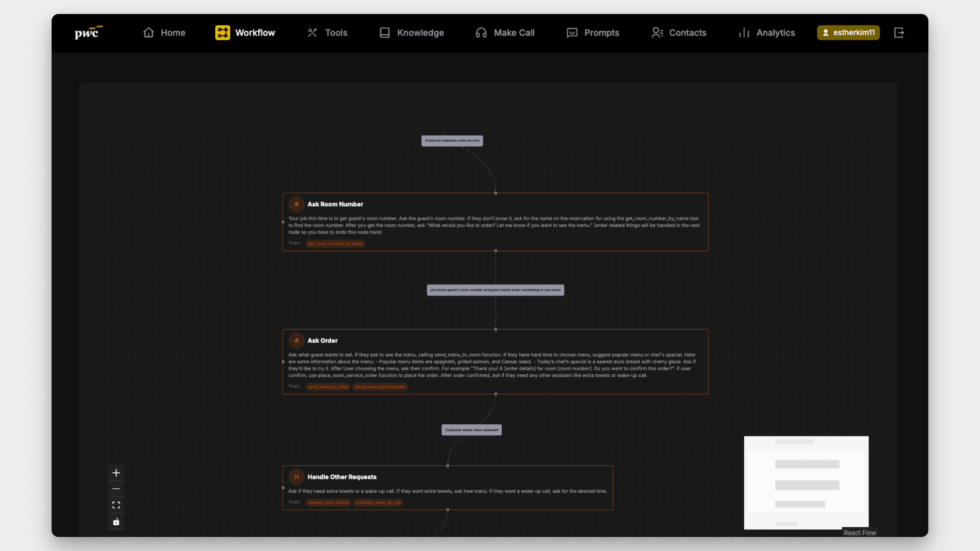Click the zoom out minus control

(x=116, y=489)
